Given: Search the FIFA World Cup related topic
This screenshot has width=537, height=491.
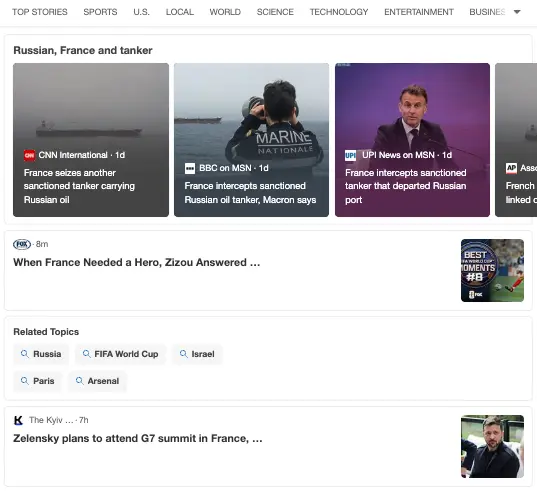Looking at the screenshot, I should coord(121,354).
